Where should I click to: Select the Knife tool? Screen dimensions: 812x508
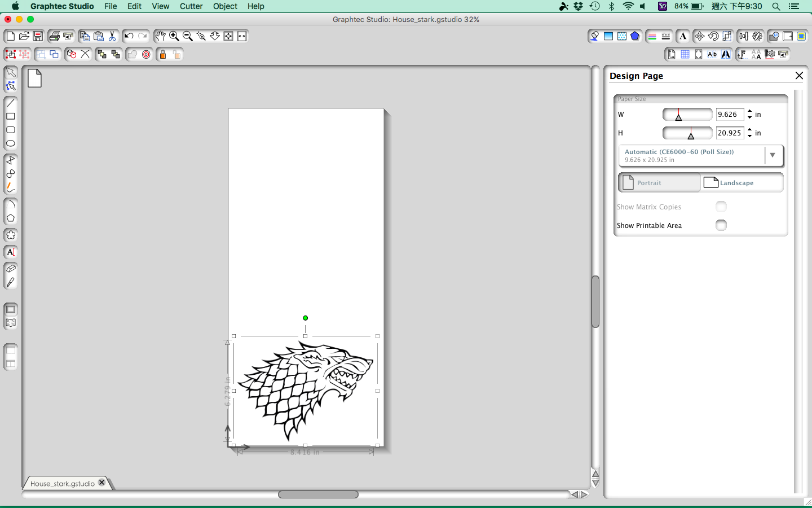click(x=11, y=282)
